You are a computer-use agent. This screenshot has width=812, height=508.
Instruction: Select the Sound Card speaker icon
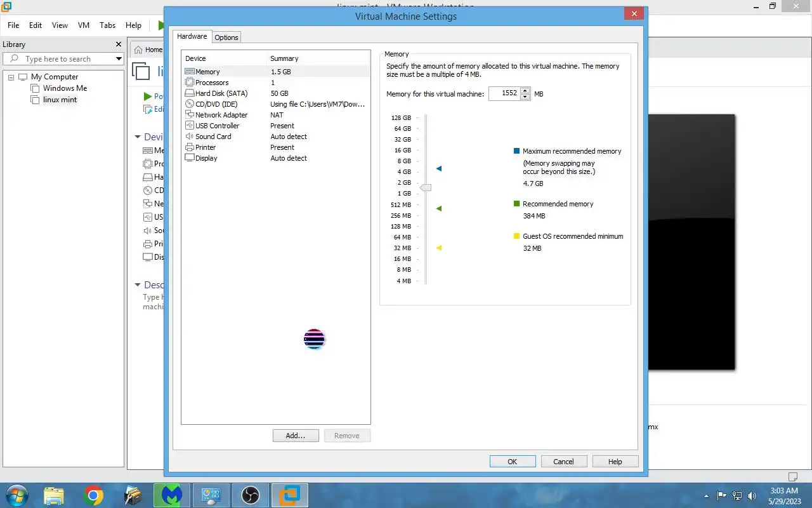pyautogui.click(x=190, y=137)
